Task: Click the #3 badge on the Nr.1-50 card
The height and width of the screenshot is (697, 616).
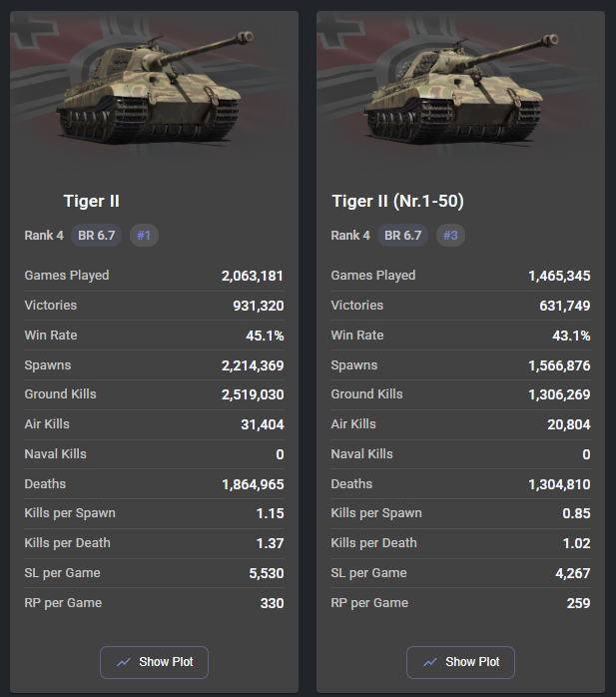Action: [450, 236]
